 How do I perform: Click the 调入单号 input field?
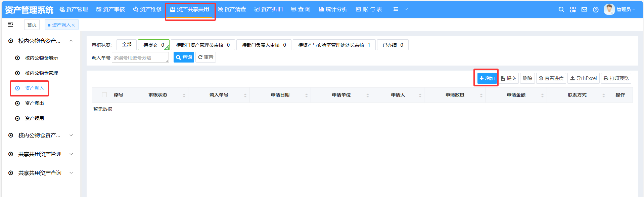[x=140, y=57]
